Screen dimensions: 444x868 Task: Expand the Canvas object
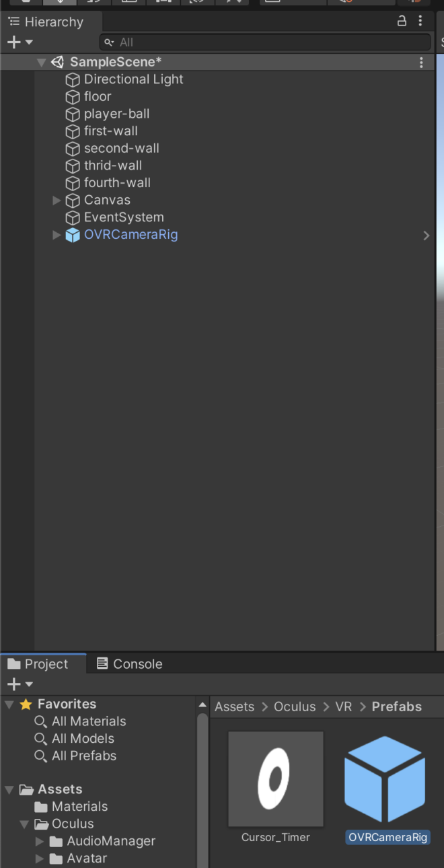(x=57, y=200)
